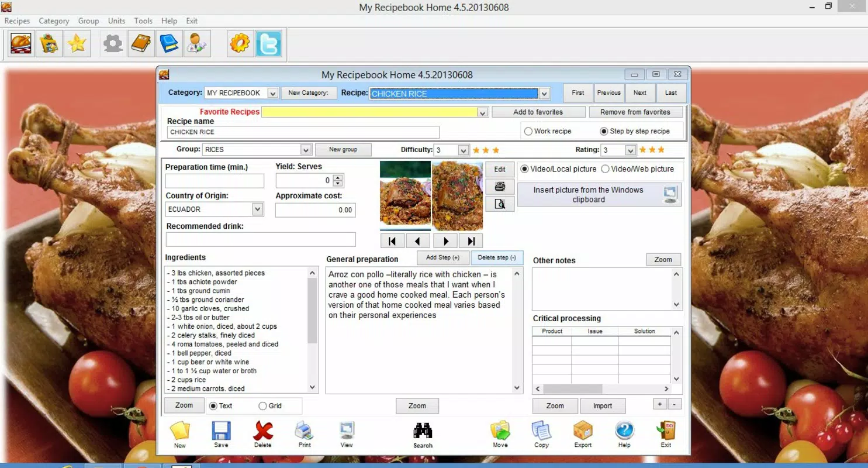Click the General preparation vertical scrollbar

pos(517,331)
